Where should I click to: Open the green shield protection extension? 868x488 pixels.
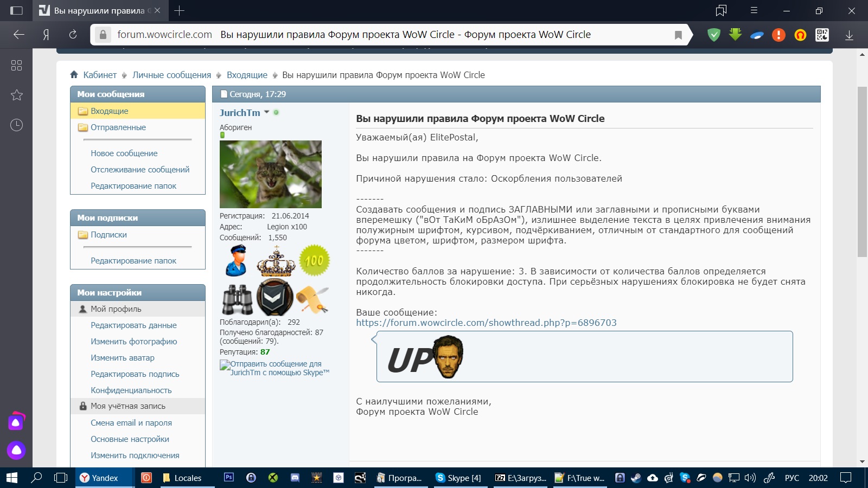pyautogui.click(x=714, y=35)
